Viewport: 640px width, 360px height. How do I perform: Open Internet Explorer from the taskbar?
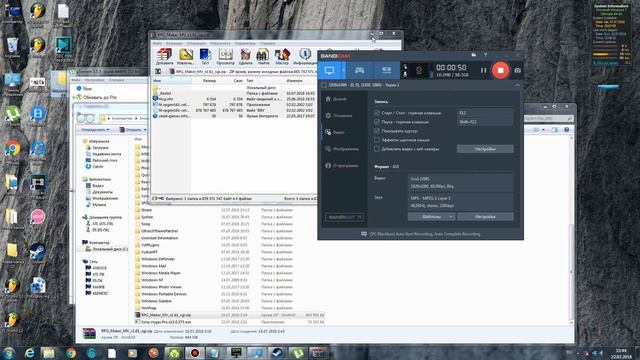click(x=29, y=353)
